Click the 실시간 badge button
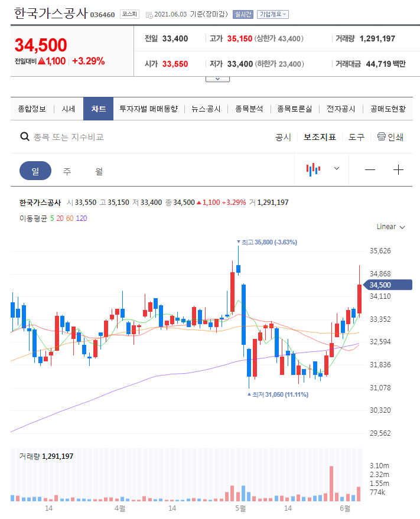The height and width of the screenshot is (519, 420). pyautogui.click(x=243, y=14)
